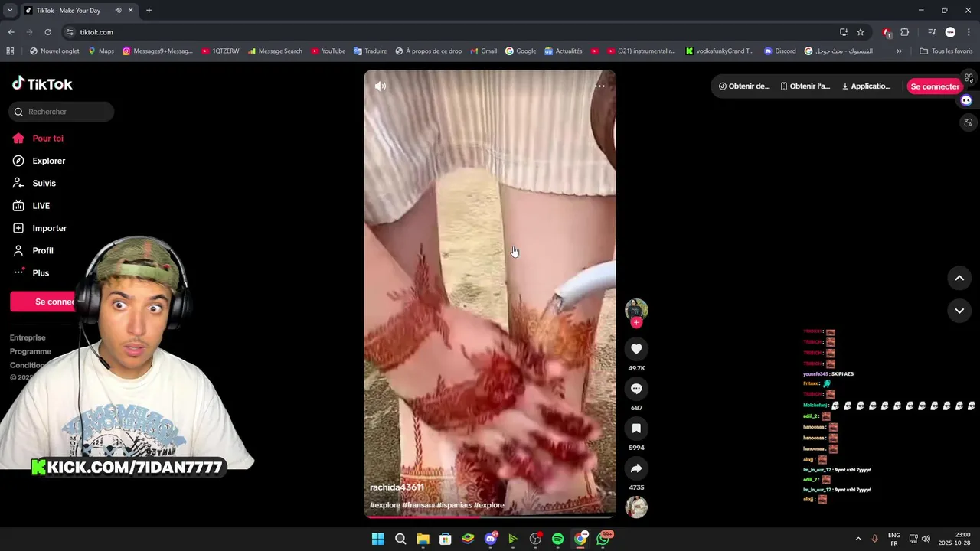This screenshot has height=551, width=980.
Task: Open Microsoft Store from taskbar
Action: coord(446,539)
